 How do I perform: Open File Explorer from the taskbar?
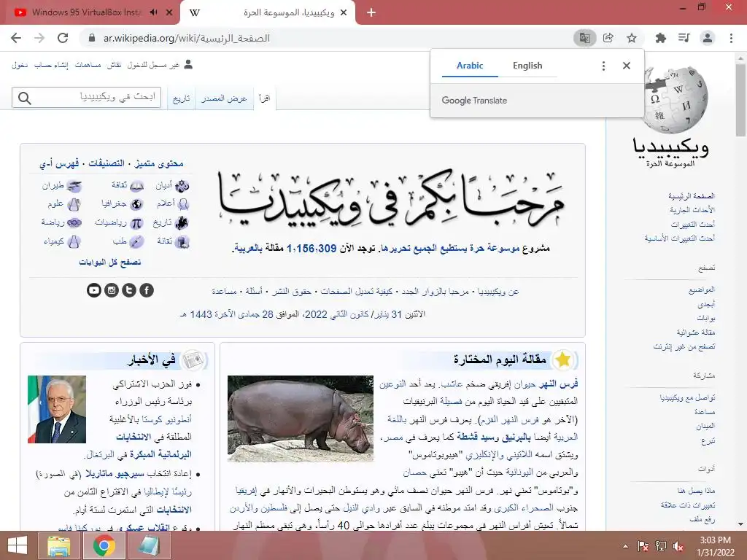[58, 545]
